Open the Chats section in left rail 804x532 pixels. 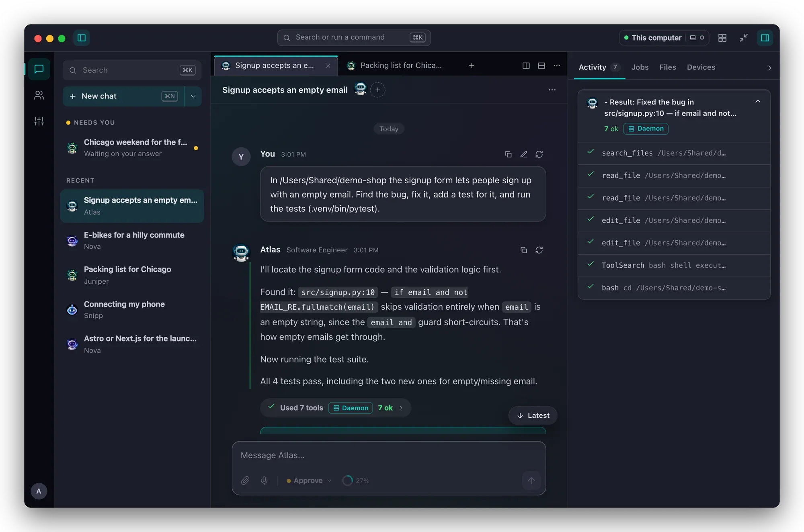point(39,69)
